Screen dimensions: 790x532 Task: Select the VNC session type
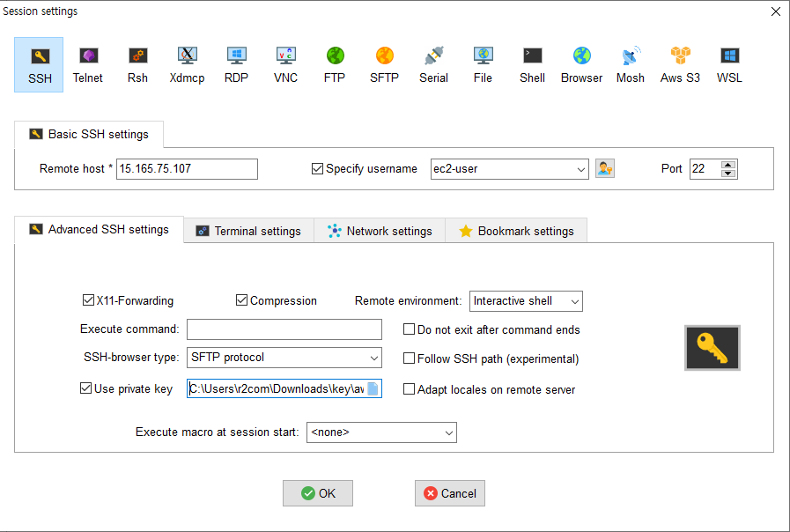(x=285, y=64)
